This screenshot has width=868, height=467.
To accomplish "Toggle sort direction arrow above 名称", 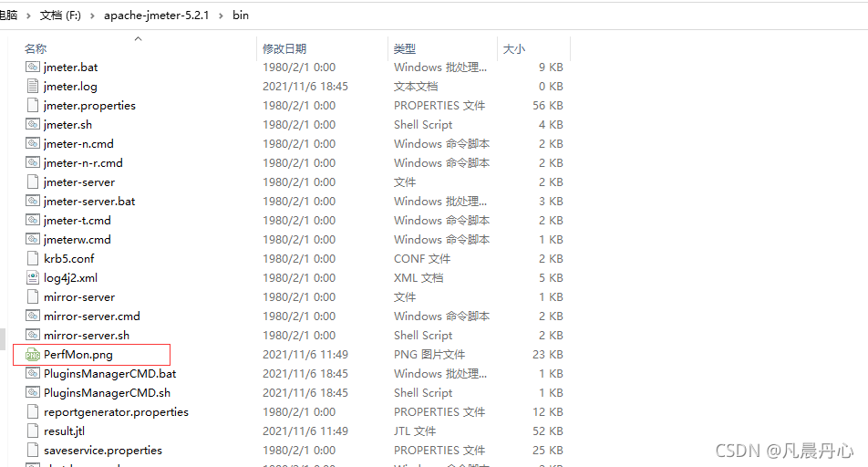I will point(139,38).
